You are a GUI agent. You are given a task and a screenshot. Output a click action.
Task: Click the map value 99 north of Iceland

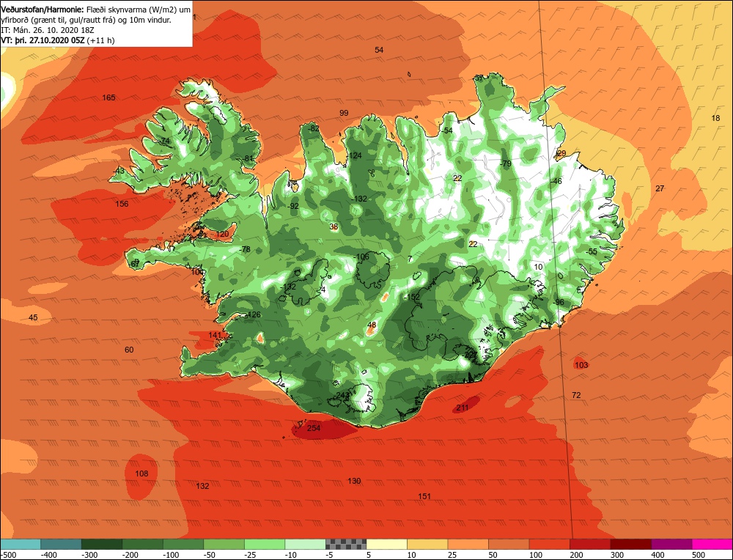click(x=344, y=113)
